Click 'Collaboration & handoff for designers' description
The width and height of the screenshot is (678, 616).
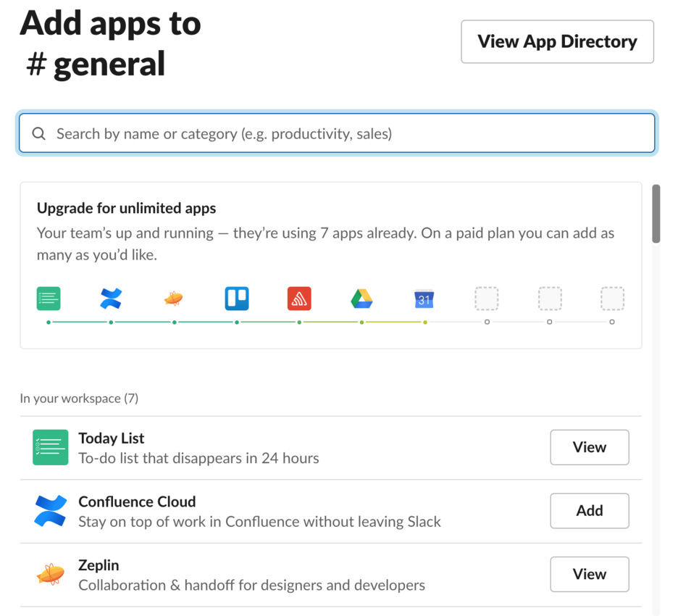251,586
